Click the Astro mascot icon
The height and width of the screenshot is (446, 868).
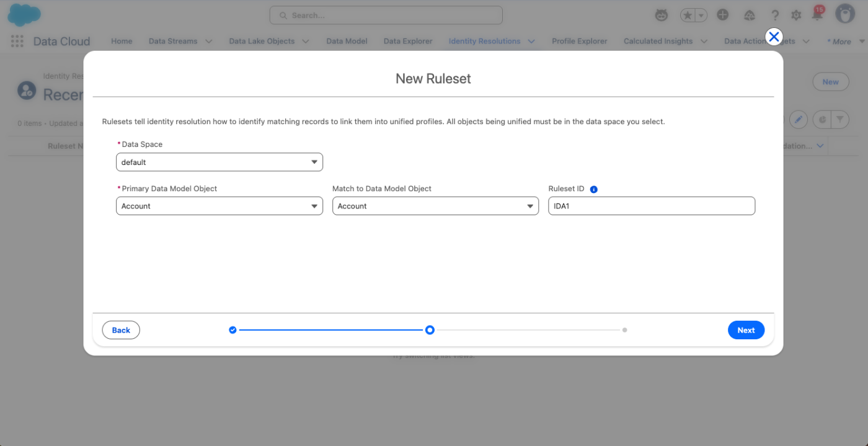coord(662,15)
